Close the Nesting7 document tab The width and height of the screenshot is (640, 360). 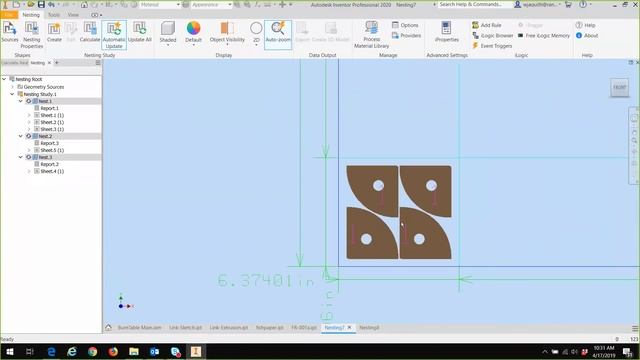(x=349, y=327)
